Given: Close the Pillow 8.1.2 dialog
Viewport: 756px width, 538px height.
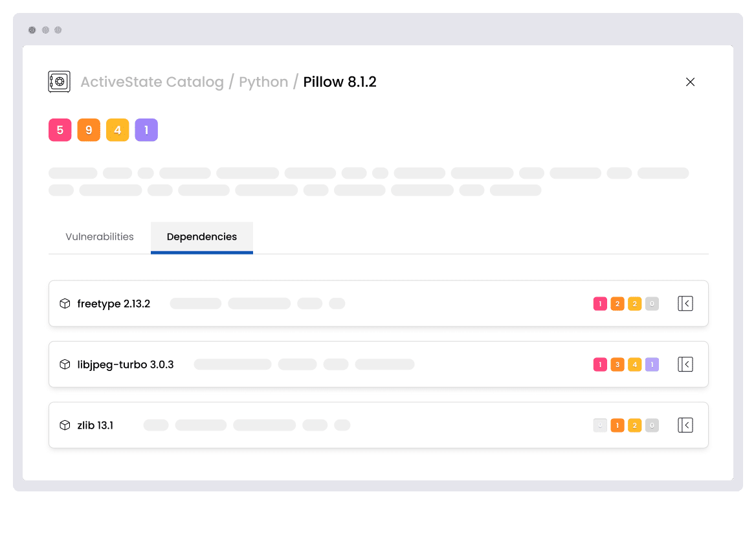Looking at the screenshot, I should point(690,82).
